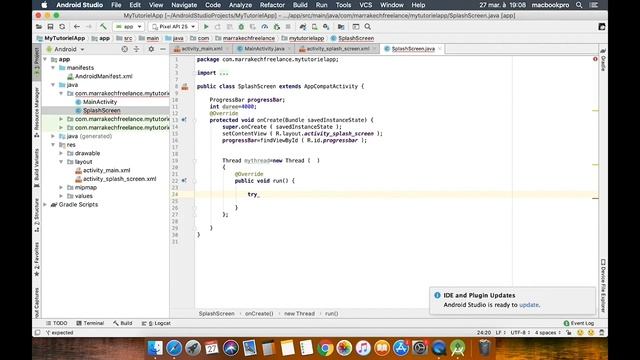Hide the Project panel with minus icon
Image resolution: width=640 pixels, height=360 pixels.
162,49
